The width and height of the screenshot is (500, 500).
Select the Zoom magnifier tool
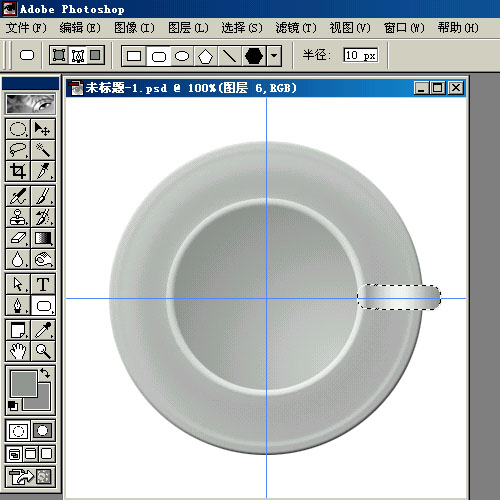coord(43,351)
